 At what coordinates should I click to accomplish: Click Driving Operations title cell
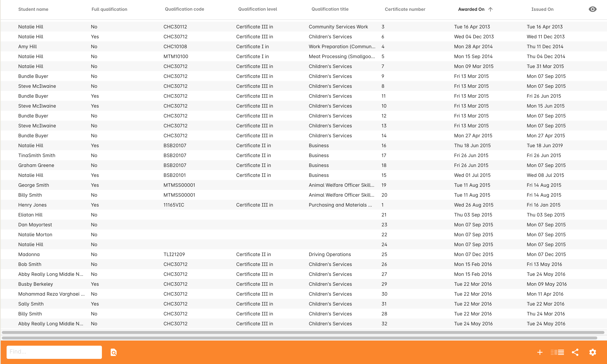[330, 254]
